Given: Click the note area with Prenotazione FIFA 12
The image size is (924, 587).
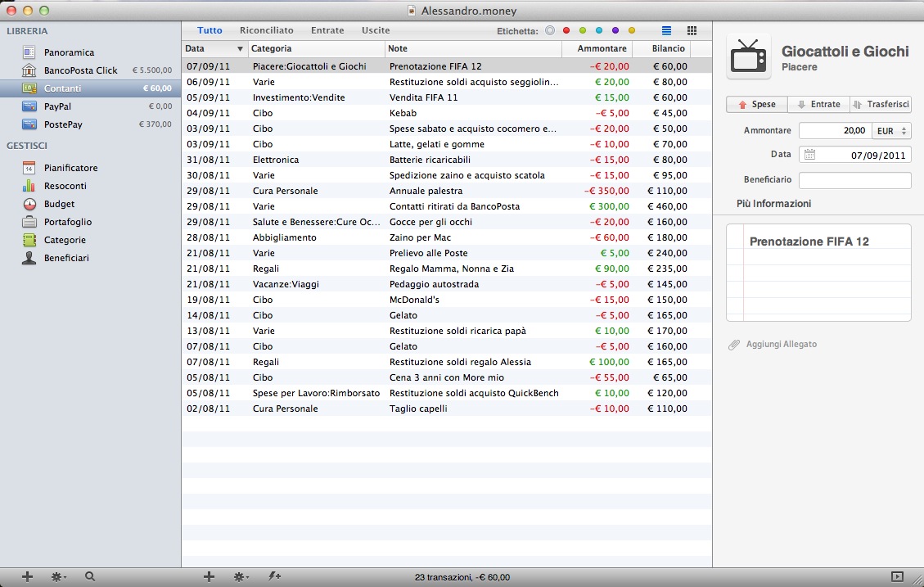Looking at the screenshot, I should click(818, 273).
